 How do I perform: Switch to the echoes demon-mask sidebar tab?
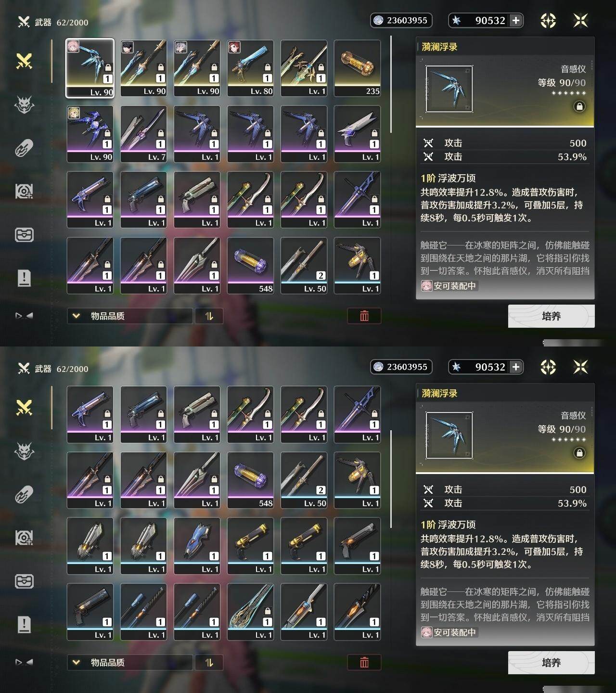pyautogui.click(x=24, y=104)
